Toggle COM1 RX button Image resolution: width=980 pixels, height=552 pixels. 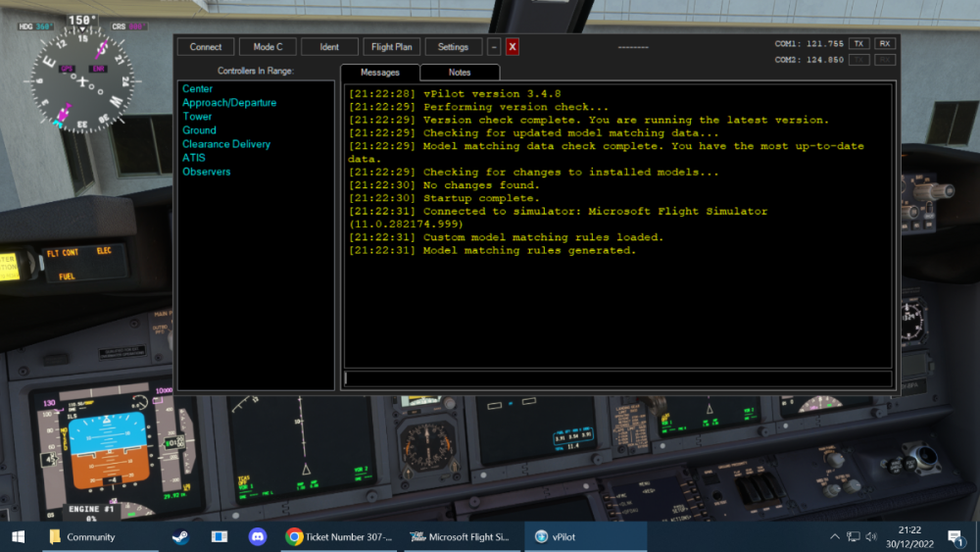point(884,44)
